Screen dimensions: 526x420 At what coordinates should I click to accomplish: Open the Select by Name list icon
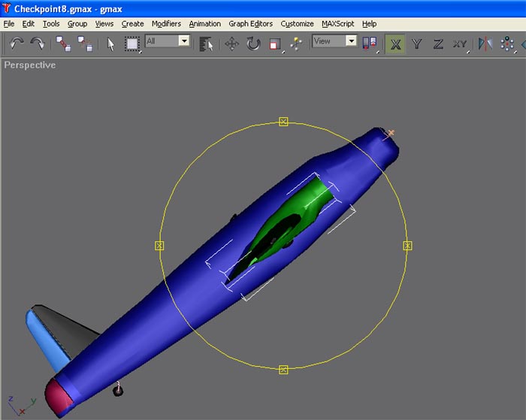coord(206,44)
